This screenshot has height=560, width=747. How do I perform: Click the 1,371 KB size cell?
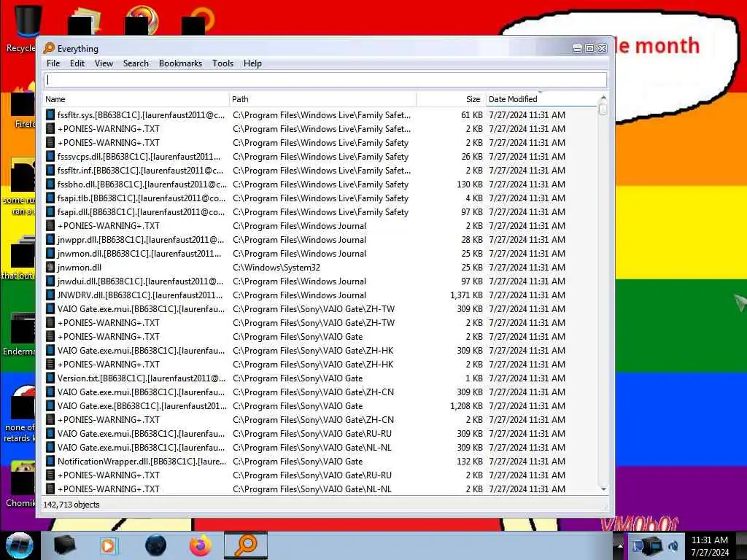466,295
